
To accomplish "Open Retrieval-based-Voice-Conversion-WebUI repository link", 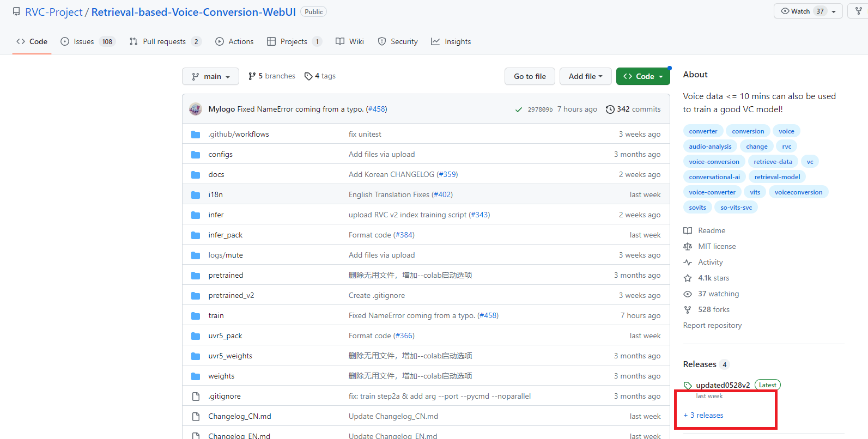I will pyautogui.click(x=193, y=12).
